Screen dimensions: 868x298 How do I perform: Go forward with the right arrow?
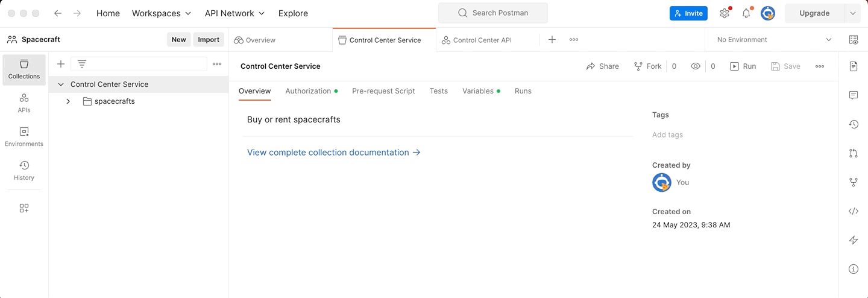[77, 13]
